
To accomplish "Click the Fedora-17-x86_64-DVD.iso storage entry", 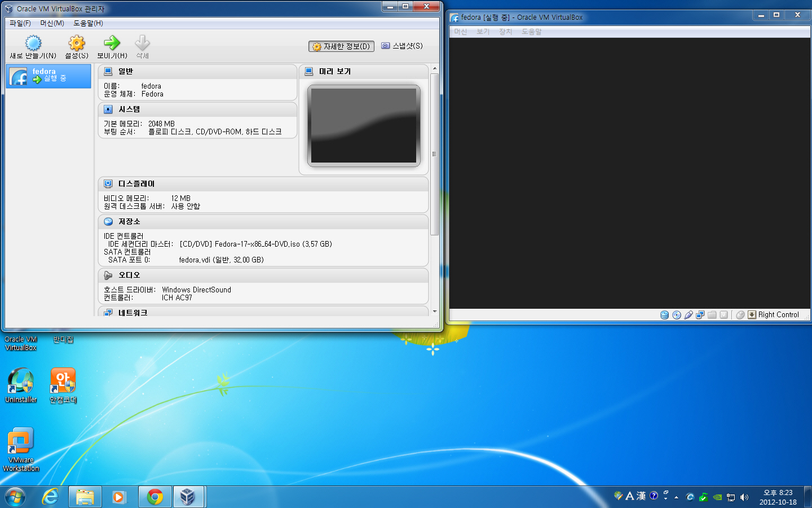I will [x=255, y=244].
